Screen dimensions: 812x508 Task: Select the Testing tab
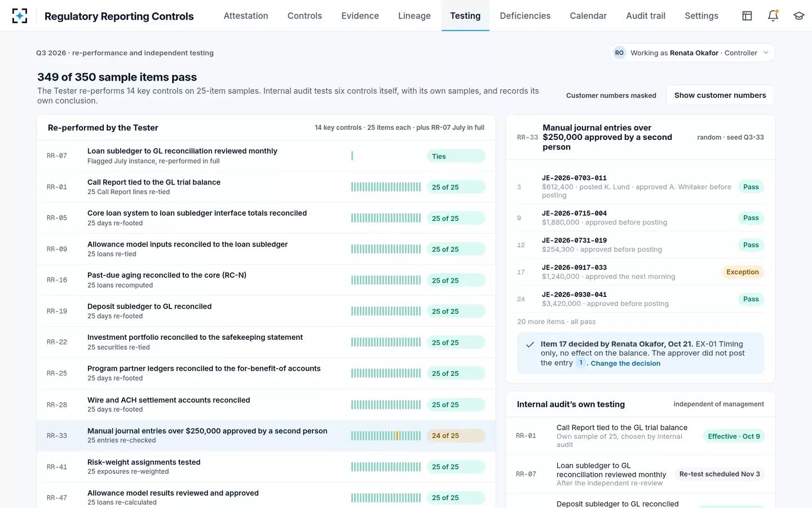tap(465, 16)
